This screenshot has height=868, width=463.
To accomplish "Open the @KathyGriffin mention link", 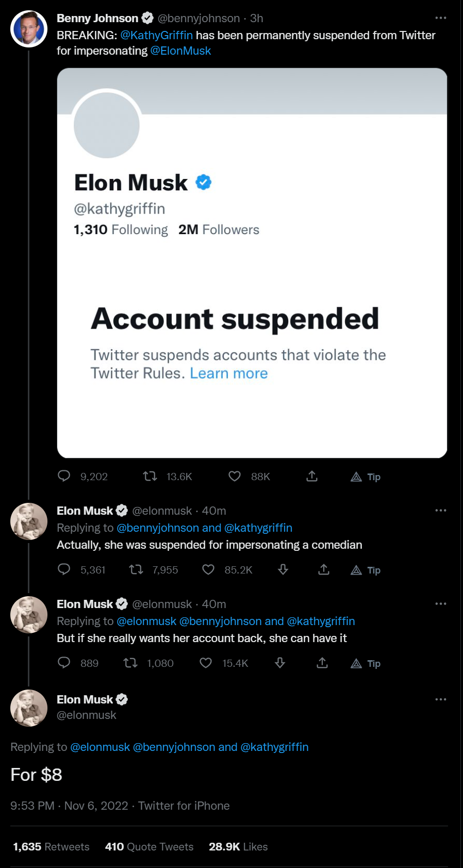I will (x=156, y=35).
